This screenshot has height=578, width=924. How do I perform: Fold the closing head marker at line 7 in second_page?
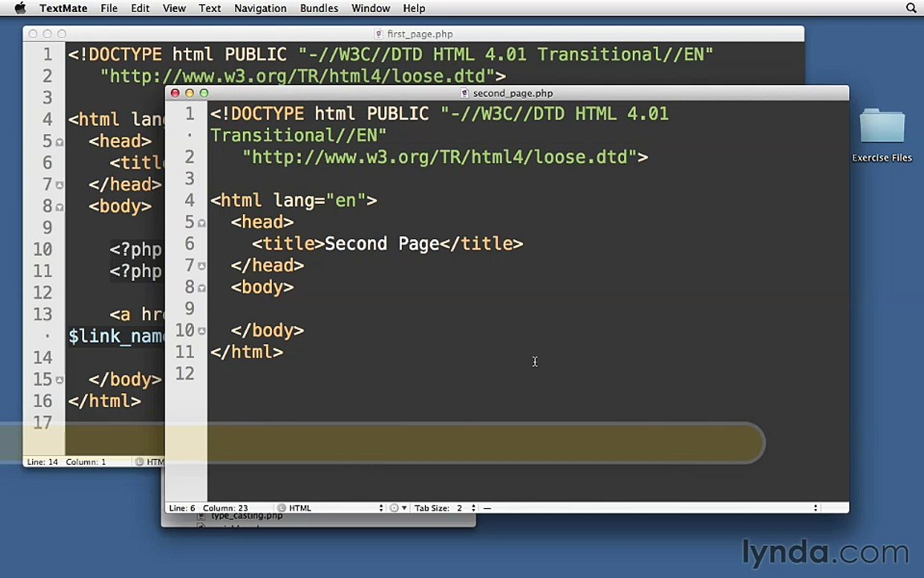(x=201, y=267)
